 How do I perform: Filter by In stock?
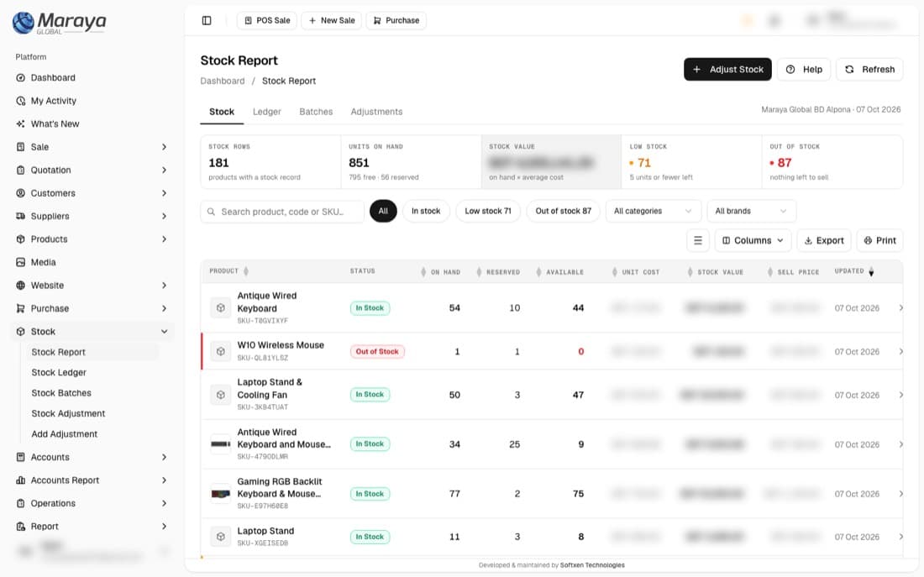(426, 211)
